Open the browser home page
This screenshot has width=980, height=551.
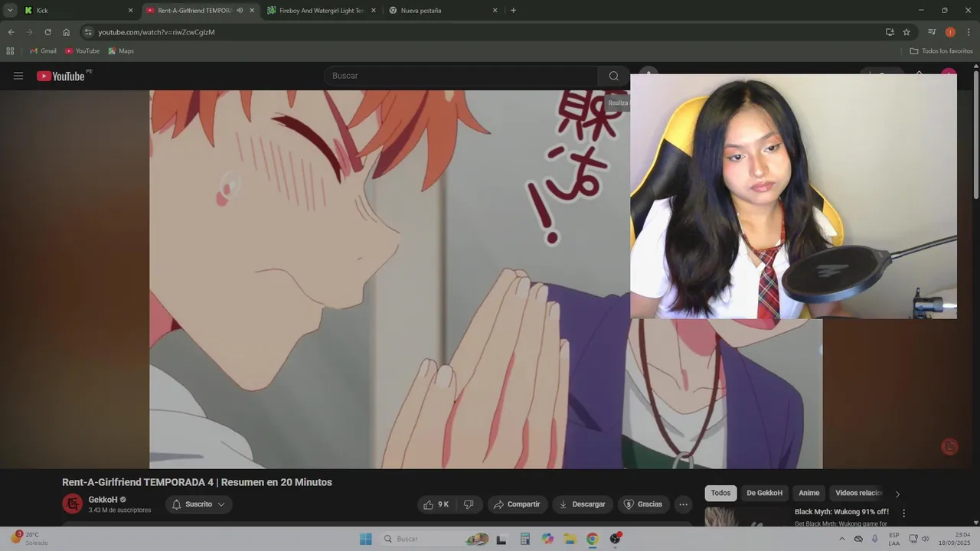tap(66, 32)
